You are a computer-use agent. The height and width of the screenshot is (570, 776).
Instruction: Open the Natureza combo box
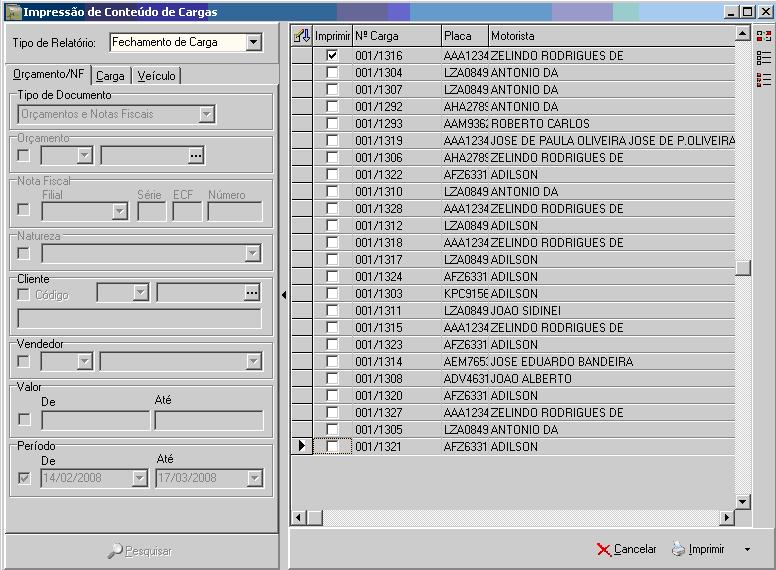pyautogui.click(x=252, y=254)
